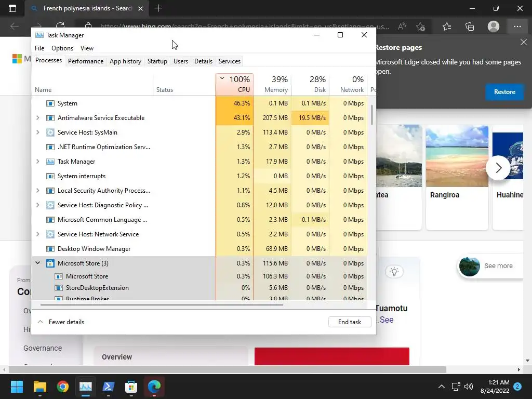Expand the Task Manager process group
Image resolution: width=532 pixels, height=399 pixels.
pyautogui.click(x=37, y=162)
